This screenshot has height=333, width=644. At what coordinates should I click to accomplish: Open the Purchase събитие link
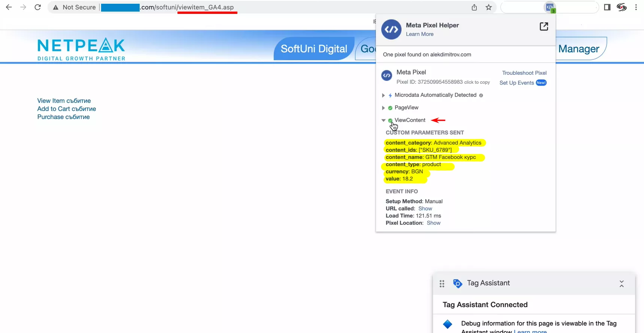click(x=64, y=117)
